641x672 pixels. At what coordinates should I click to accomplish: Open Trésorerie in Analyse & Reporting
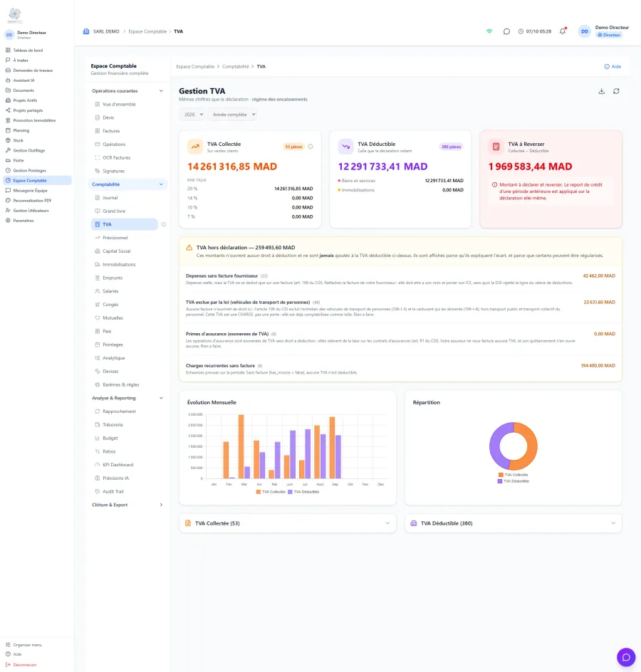(x=113, y=425)
